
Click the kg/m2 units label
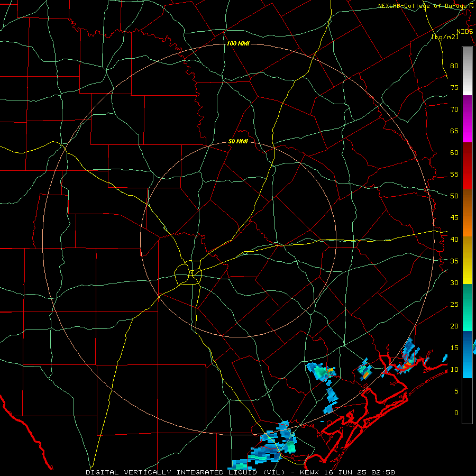point(445,36)
